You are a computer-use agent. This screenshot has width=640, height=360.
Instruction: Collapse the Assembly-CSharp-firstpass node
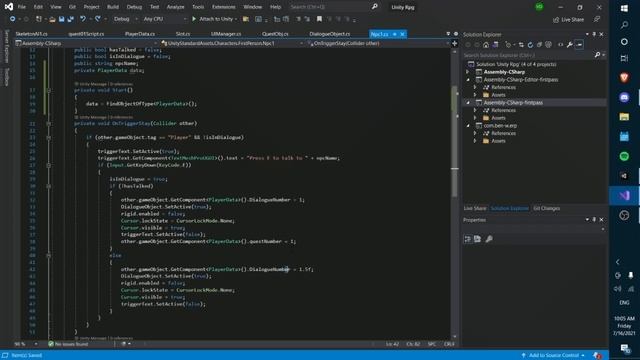point(468,102)
